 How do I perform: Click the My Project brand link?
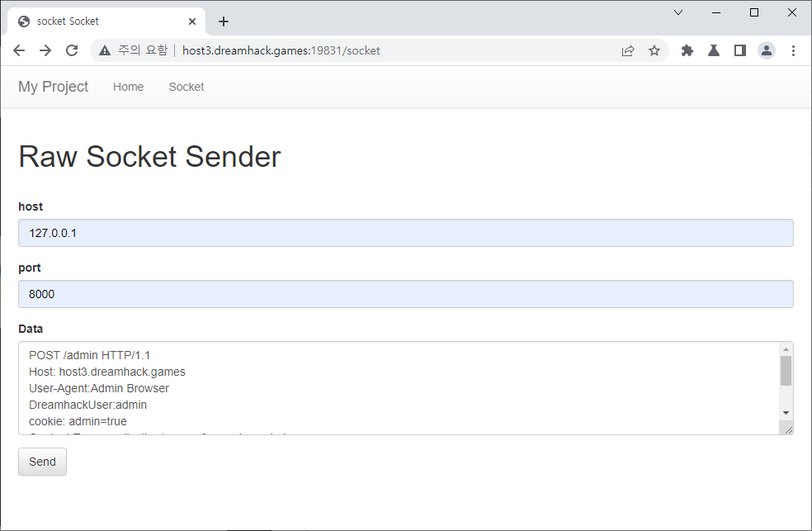(54, 87)
